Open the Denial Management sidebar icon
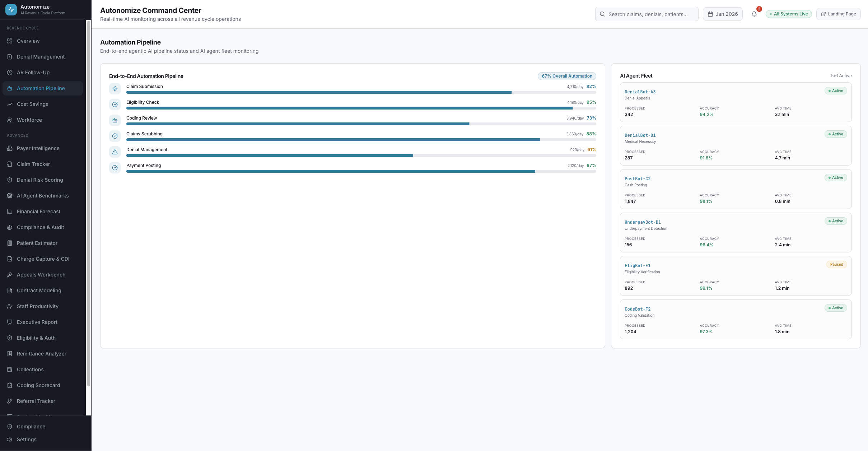Screen dimensions: 868x451 coord(10,56)
